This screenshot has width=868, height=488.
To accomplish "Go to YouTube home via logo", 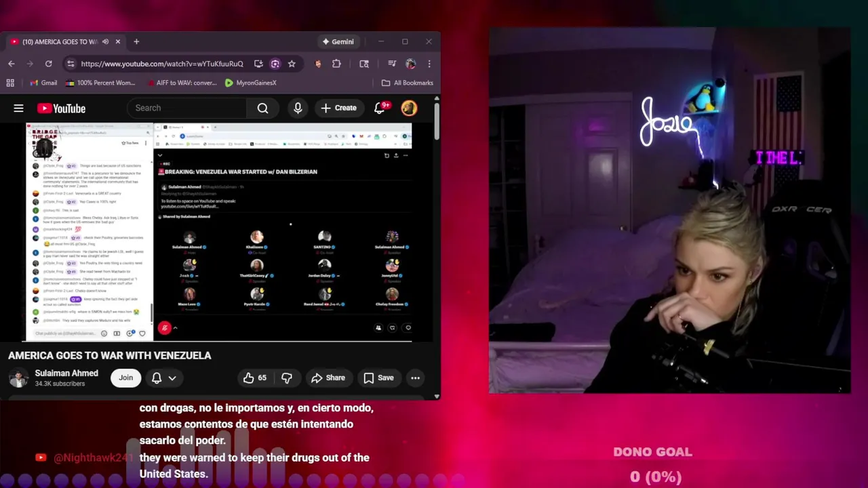I will (61, 108).
